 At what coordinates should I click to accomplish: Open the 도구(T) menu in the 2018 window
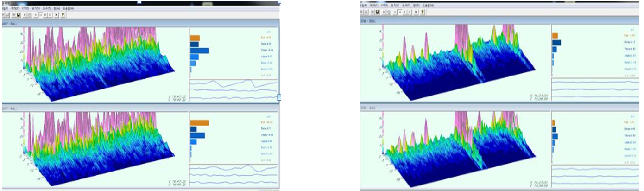pyautogui.click(x=406, y=6)
